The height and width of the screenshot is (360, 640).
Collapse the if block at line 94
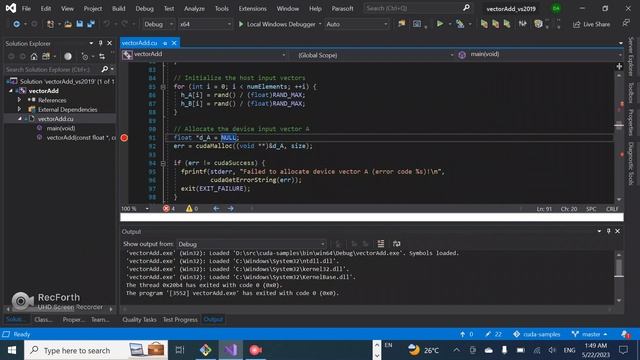[x=163, y=163]
